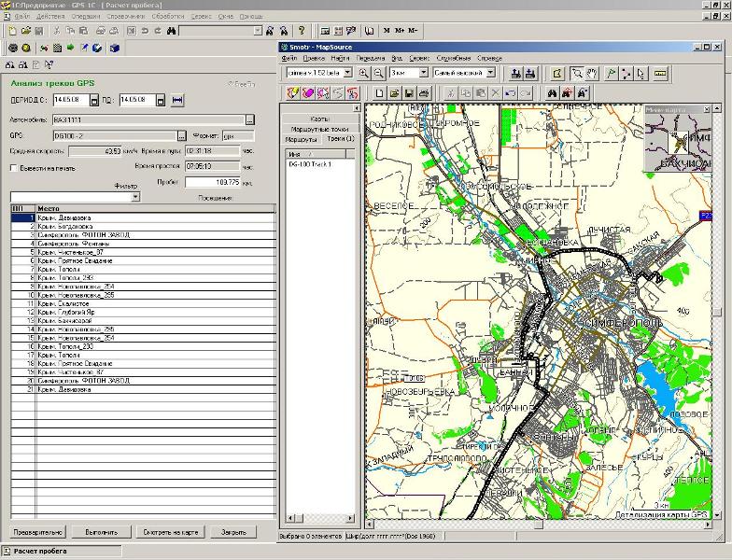This screenshot has height=560, width=732.
Task: Open the map product dropdown 'crimea v.1.52 beta'
Action: 347,73
